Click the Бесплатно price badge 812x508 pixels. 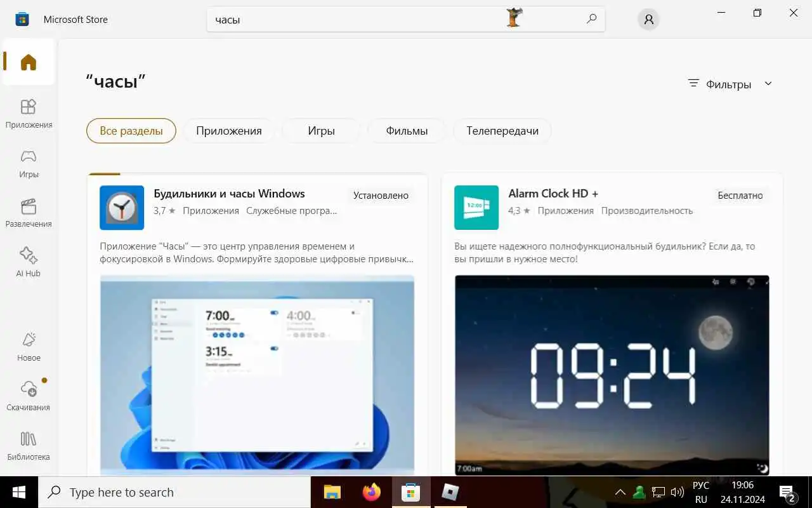coord(740,196)
